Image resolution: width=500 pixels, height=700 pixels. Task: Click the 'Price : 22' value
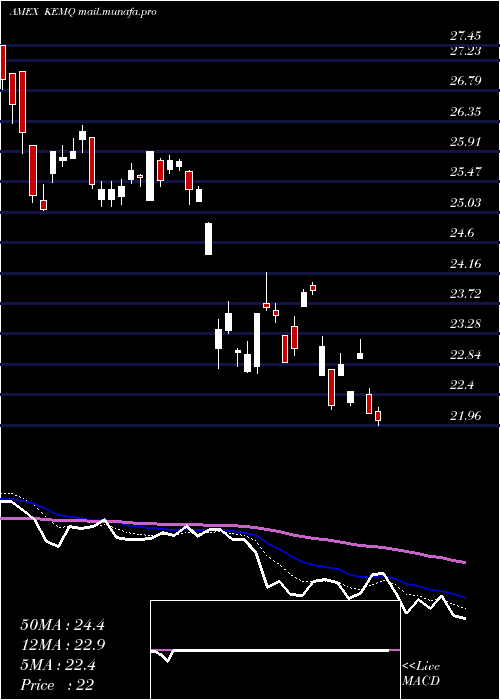[57, 685]
